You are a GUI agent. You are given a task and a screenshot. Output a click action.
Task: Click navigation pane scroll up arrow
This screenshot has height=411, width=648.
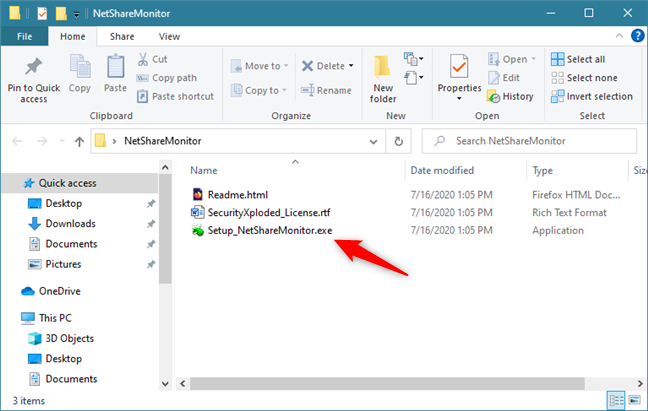tap(165, 168)
